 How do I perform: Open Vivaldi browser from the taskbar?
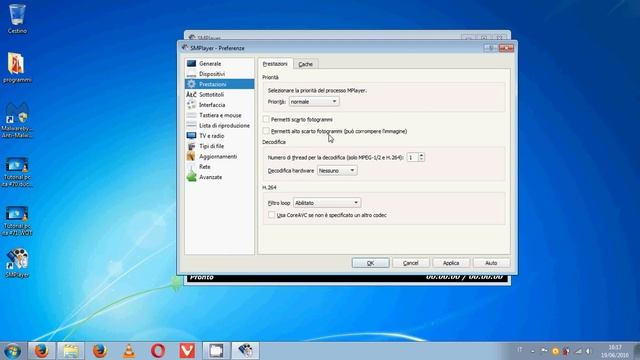187,351
